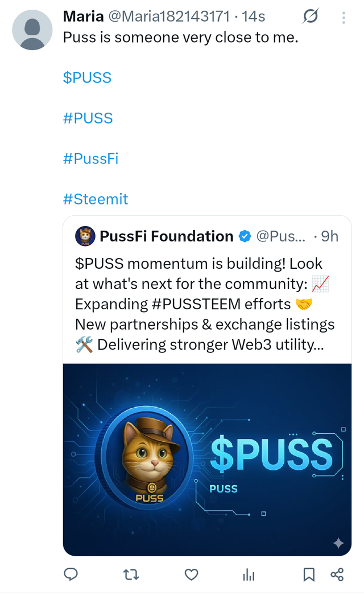
Task: Click the Maria display name
Action: click(83, 17)
